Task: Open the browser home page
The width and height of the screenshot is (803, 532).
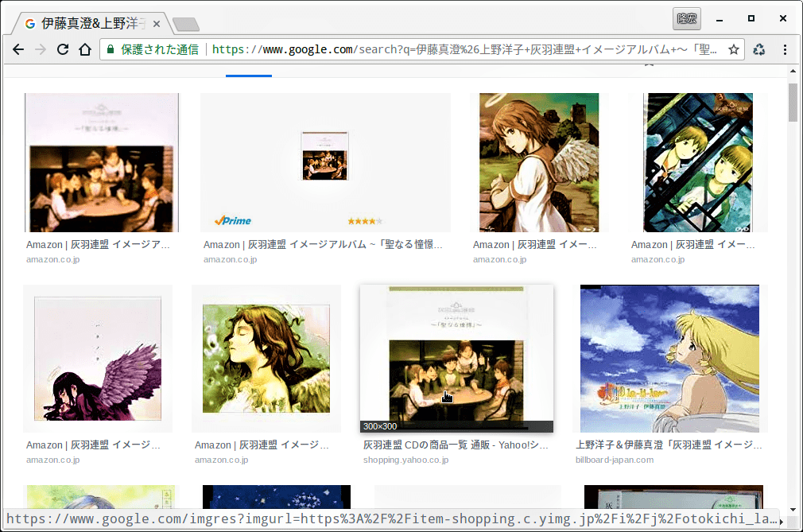Action: click(85, 49)
